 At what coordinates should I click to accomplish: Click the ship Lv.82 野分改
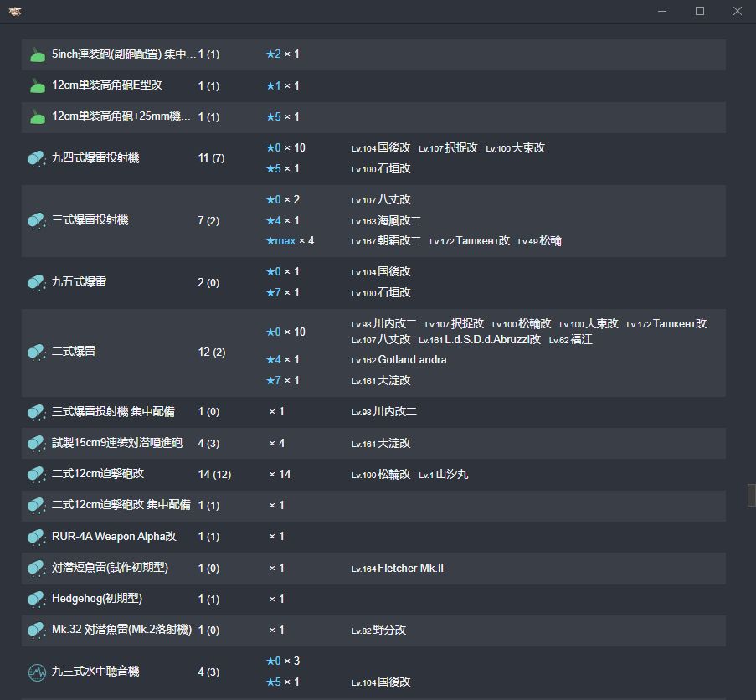pyautogui.click(x=379, y=631)
